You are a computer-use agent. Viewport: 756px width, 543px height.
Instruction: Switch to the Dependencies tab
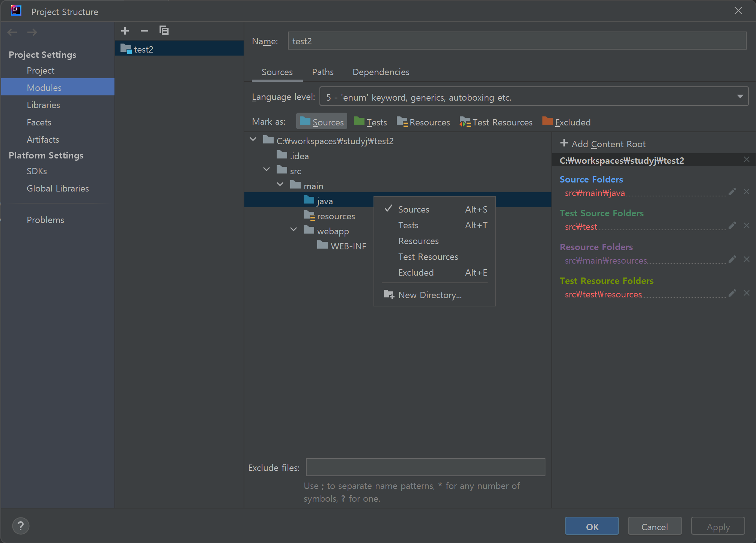click(381, 72)
